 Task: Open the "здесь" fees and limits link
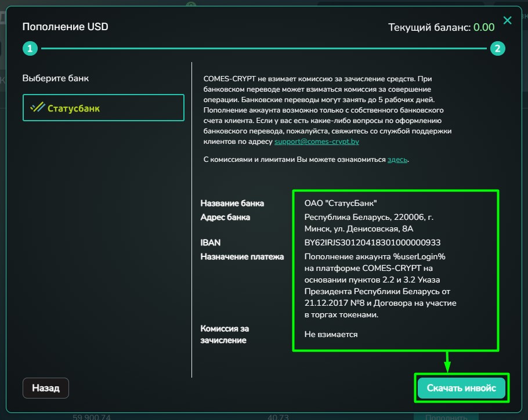[397, 159]
